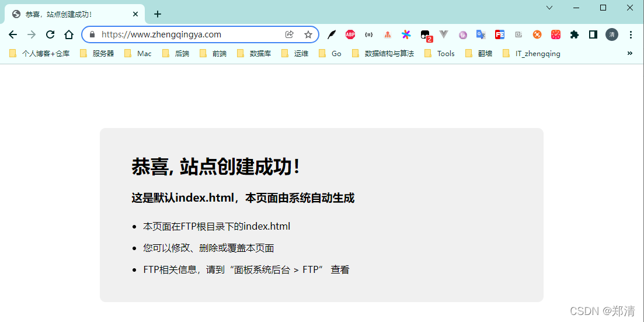Open the Tools bookmark folder
Screen dimensions: 644x322
440,53
